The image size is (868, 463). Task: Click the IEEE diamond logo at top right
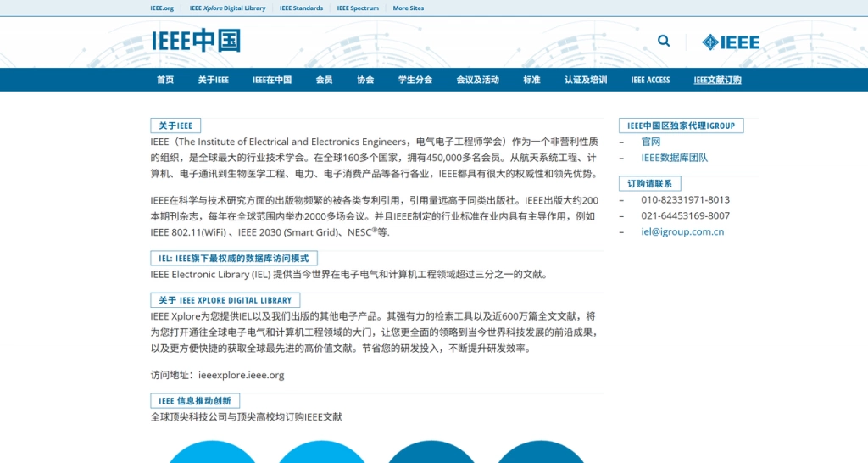(x=731, y=42)
